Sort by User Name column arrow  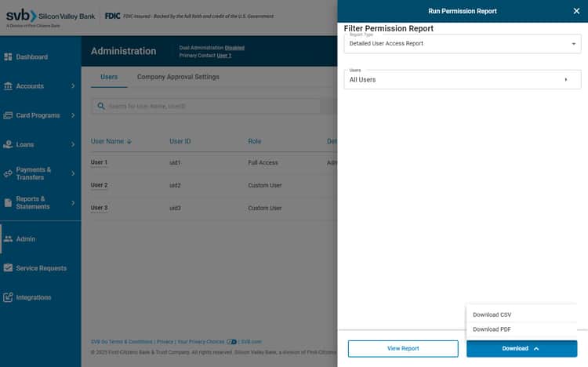pyautogui.click(x=129, y=141)
